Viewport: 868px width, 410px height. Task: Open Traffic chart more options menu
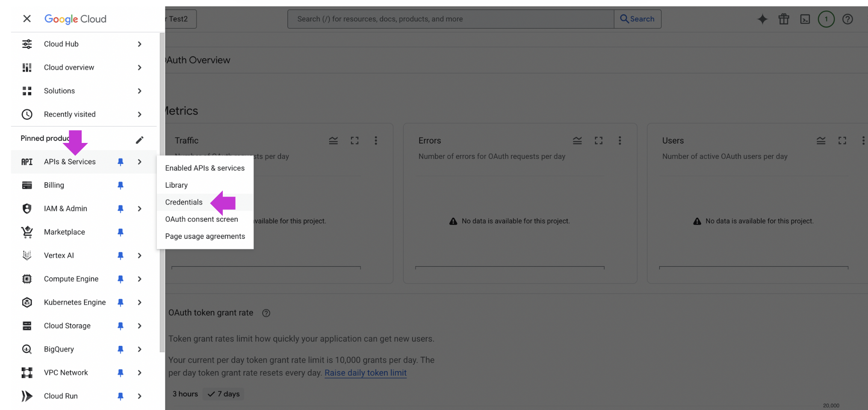[x=376, y=140]
